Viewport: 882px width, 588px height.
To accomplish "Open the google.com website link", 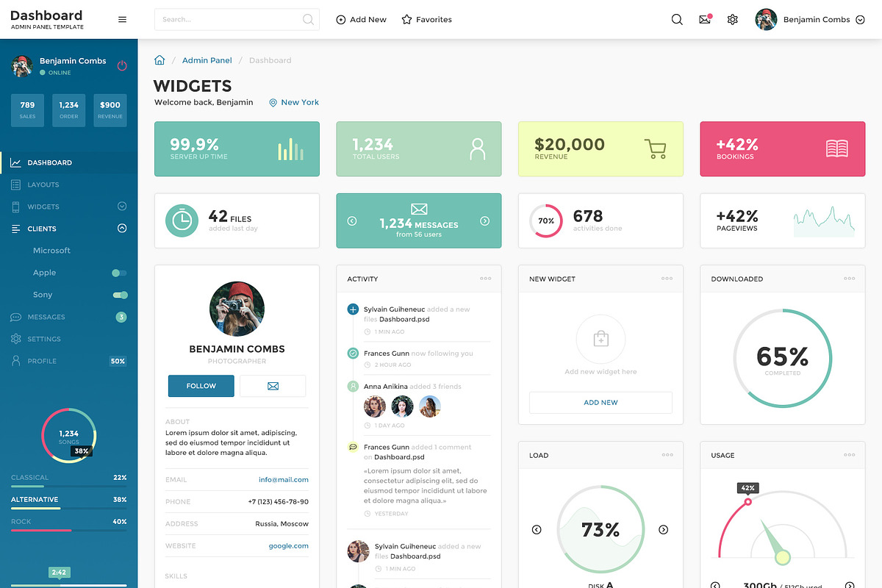I will click(288, 545).
